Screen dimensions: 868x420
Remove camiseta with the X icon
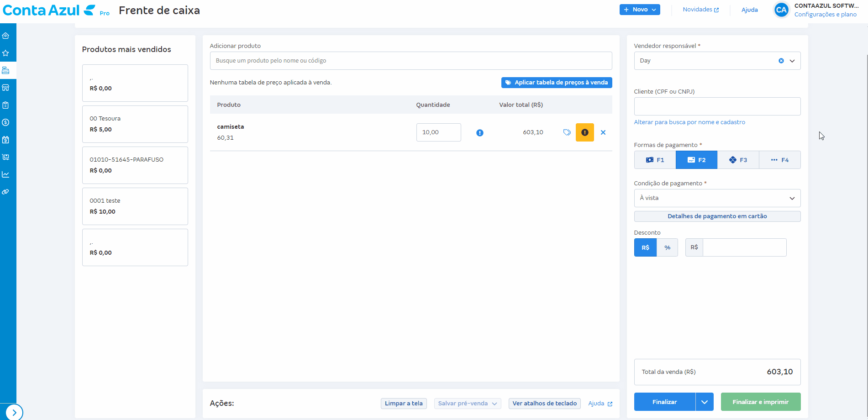603,132
